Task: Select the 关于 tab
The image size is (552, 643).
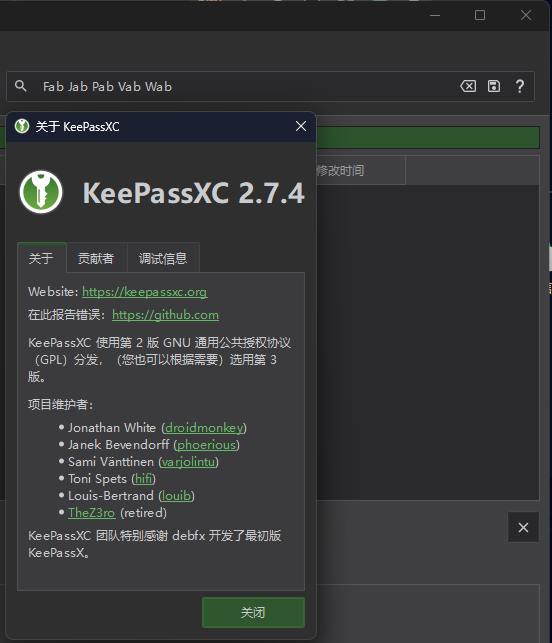Action: pos(41,258)
